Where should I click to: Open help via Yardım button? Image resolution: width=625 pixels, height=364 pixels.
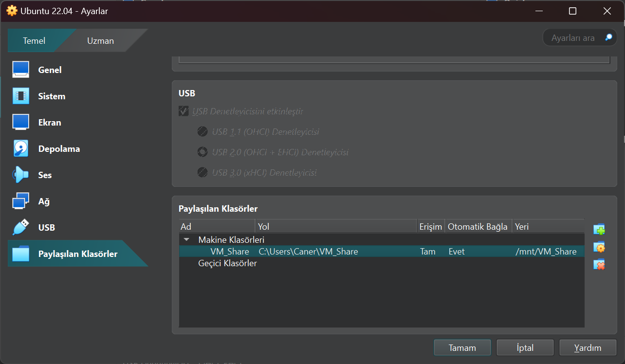tap(588, 348)
